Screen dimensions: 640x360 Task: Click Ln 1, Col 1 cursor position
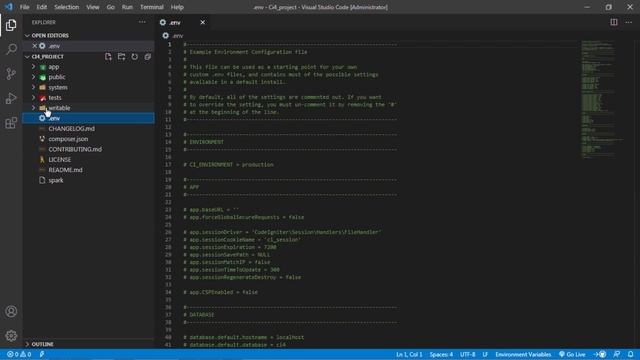[409, 354]
